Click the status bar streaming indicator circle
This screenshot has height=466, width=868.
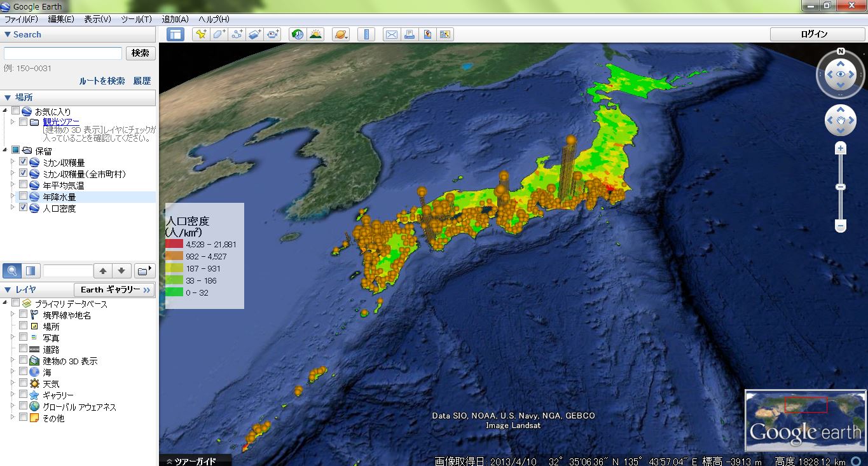[x=856, y=462]
